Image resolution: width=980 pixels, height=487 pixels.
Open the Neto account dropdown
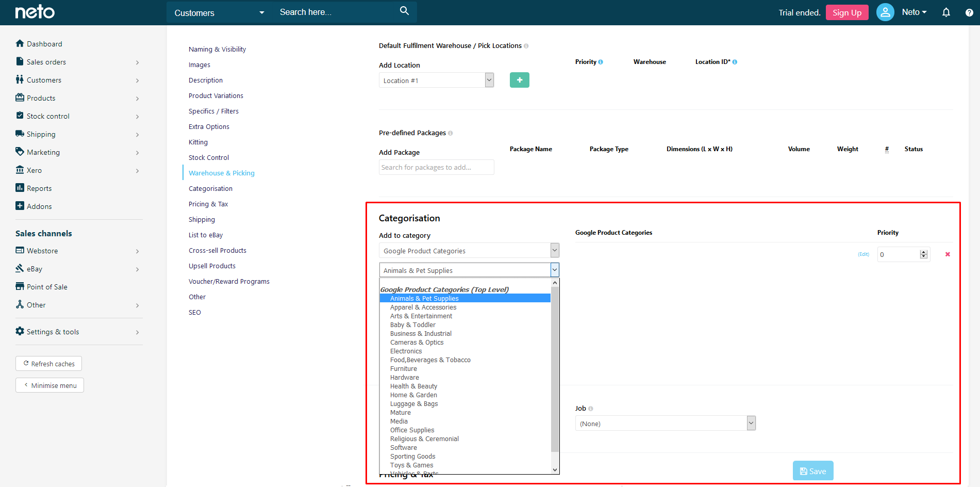pyautogui.click(x=914, y=12)
